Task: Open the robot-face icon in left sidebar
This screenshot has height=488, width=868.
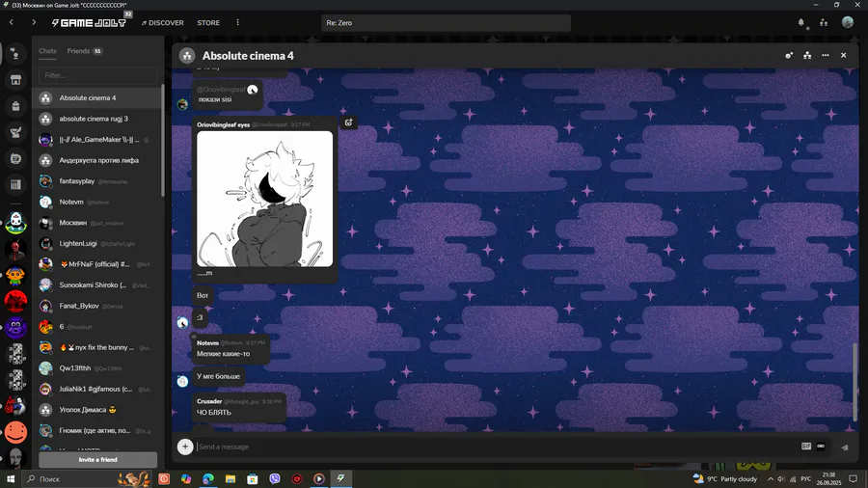Action: [15, 159]
